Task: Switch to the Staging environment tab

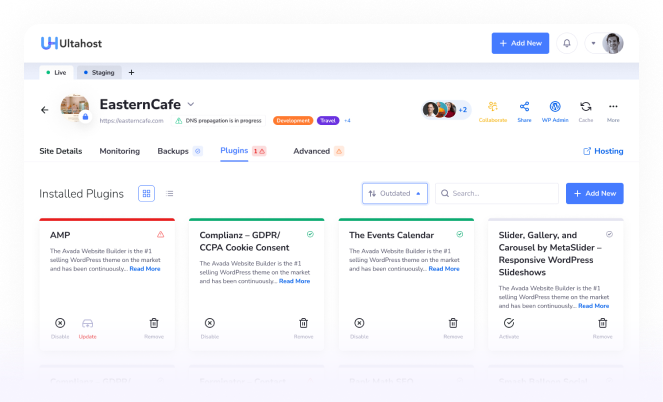Action: (x=99, y=72)
